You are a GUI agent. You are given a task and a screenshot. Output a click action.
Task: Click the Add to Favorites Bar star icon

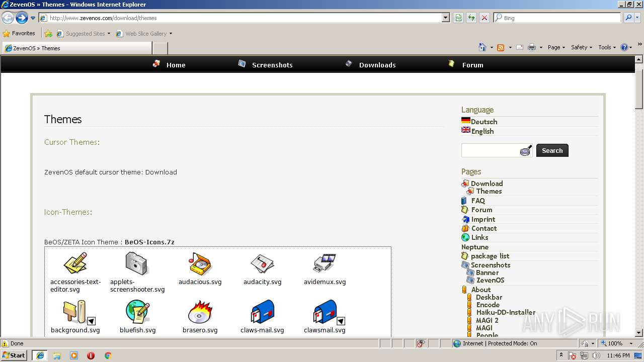coord(48,34)
